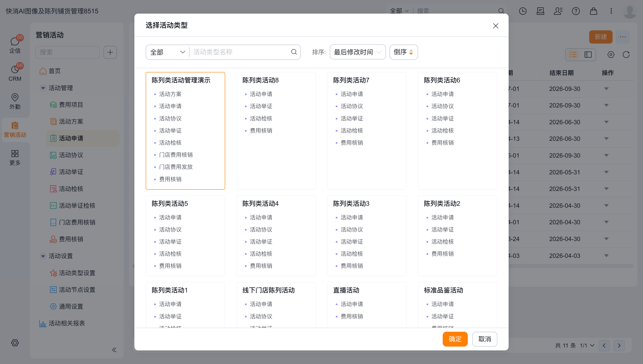Open the page size dropdown 1/1
This screenshot has width=643, height=364.
[x=587, y=346]
